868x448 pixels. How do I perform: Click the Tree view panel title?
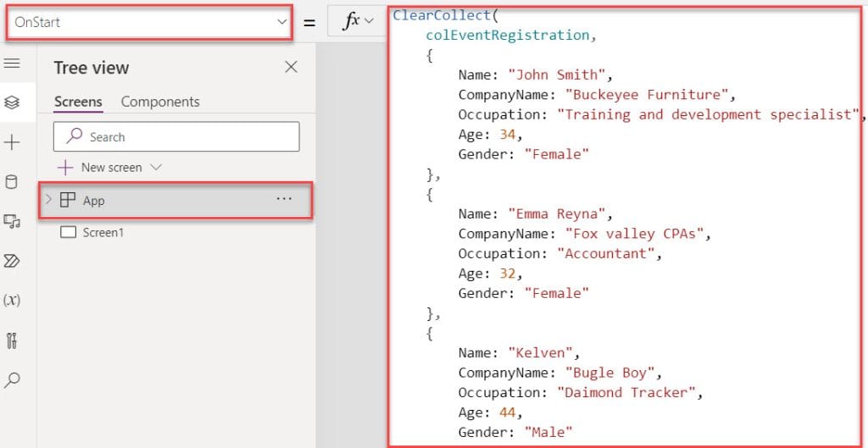click(x=92, y=68)
